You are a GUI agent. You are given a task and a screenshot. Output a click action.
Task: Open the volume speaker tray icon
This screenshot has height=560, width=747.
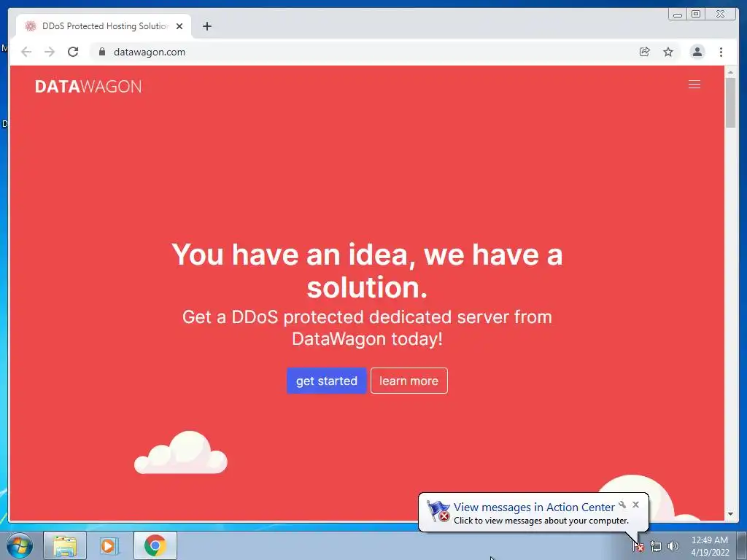(x=673, y=547)
